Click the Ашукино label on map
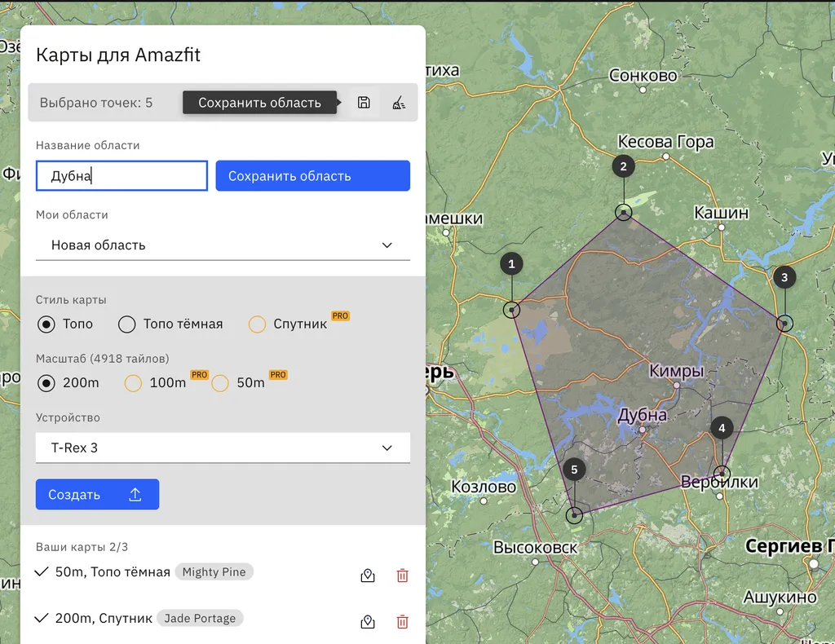This screenshot has width=835, height=644. point(780,598)
